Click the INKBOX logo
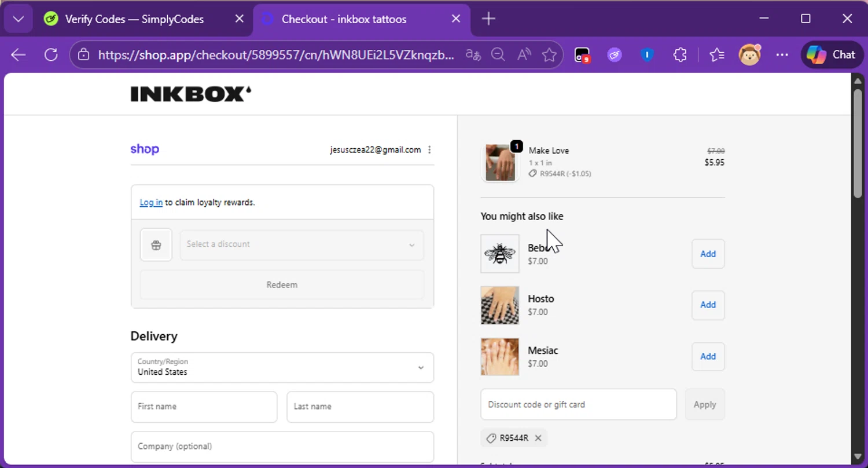 [191, 94]
